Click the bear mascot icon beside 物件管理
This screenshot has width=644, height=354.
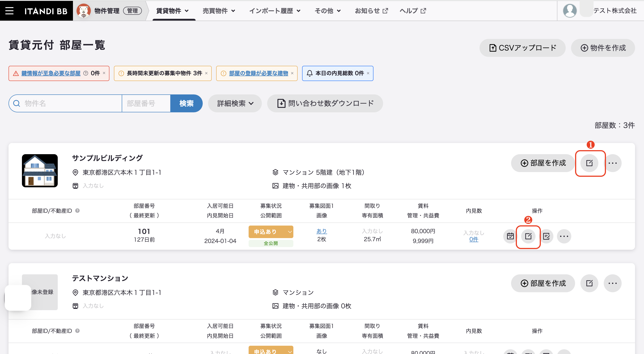click(83, 11)
